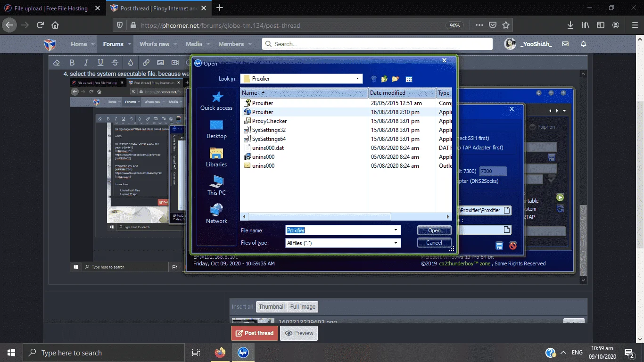Open Firefox hamburger menu
The height and width of the screenshot is (362, 644).
tap(635, 25)
